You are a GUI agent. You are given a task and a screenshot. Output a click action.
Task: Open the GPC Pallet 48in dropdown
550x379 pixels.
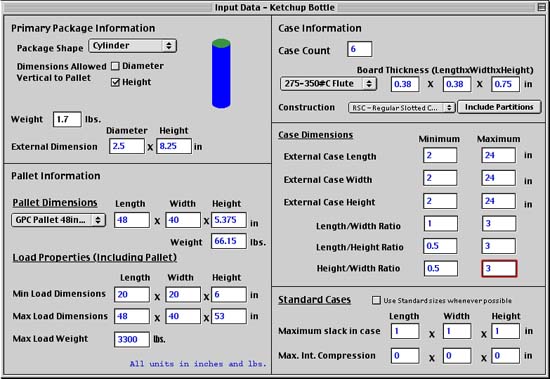point(58,220)
